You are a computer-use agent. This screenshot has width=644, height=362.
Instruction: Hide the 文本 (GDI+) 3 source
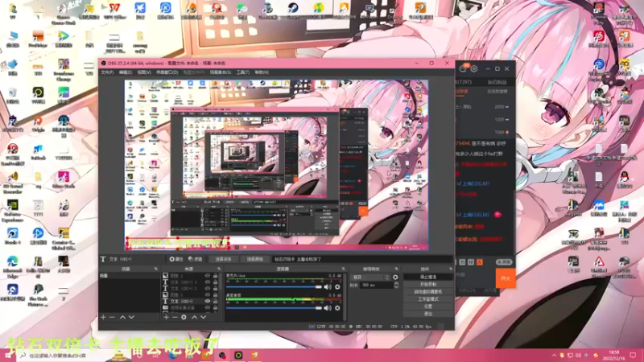208,282
